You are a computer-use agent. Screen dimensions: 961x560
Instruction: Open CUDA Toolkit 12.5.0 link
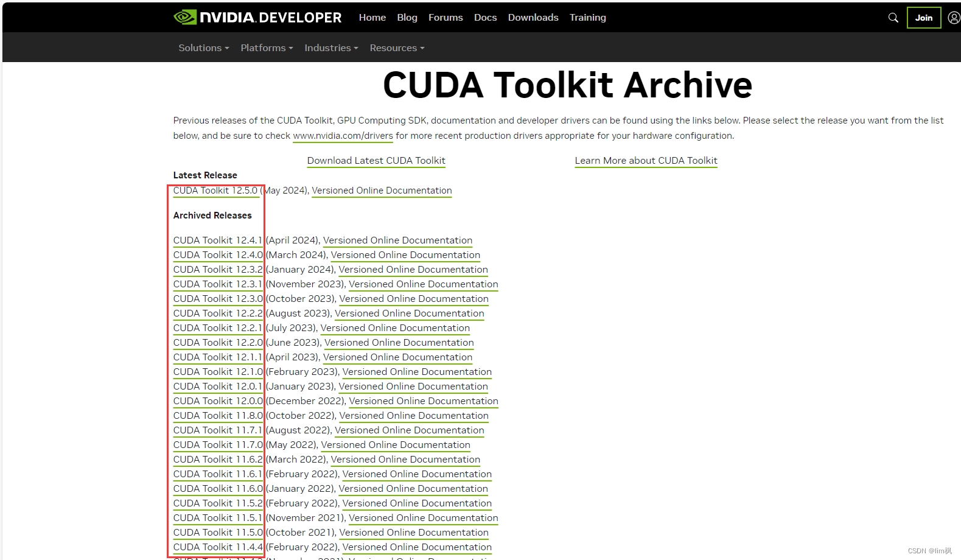[x=215, y=191]
